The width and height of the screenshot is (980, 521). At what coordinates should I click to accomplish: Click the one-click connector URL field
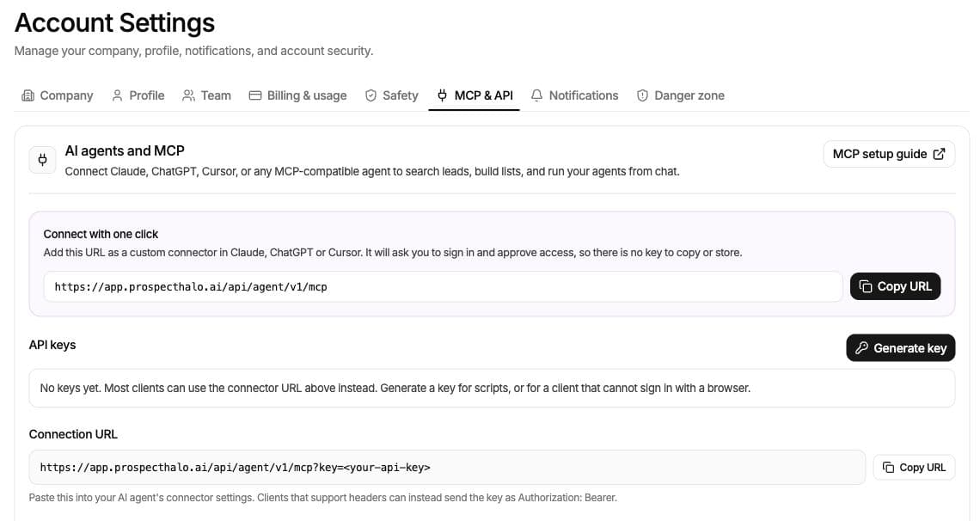(x=443, y=287)
